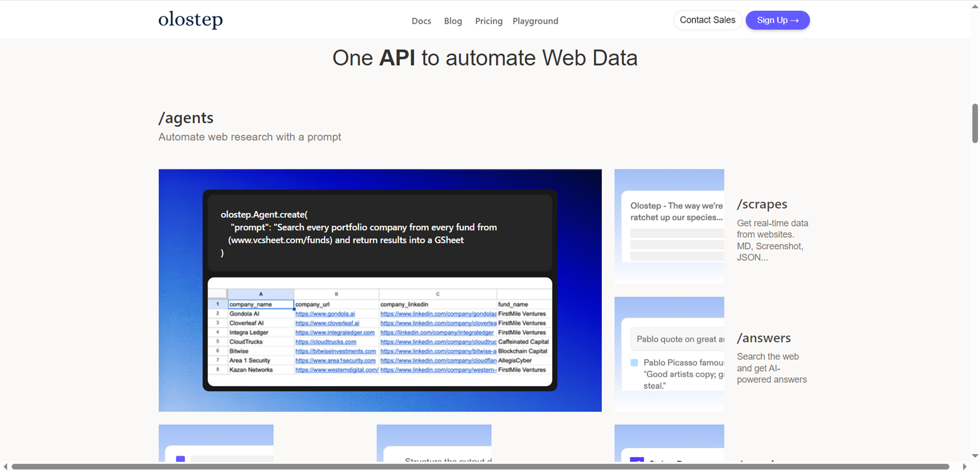Click the scroll down arrow
The height and width of the screenshot is (471, 980).
[x=975, y=456]
